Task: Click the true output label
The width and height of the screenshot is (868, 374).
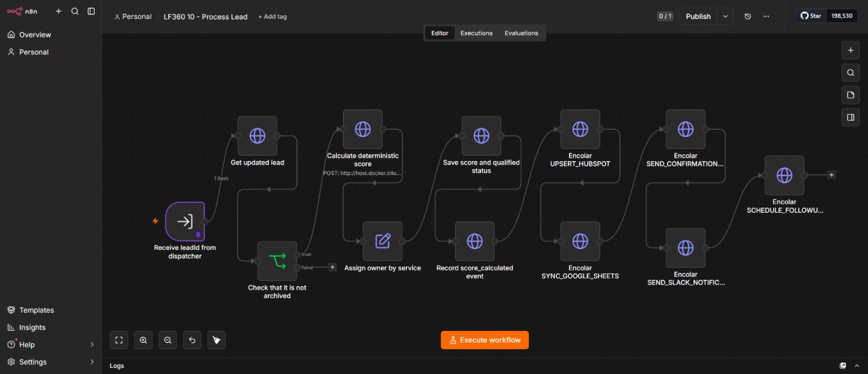Action: tap(306, 254)
